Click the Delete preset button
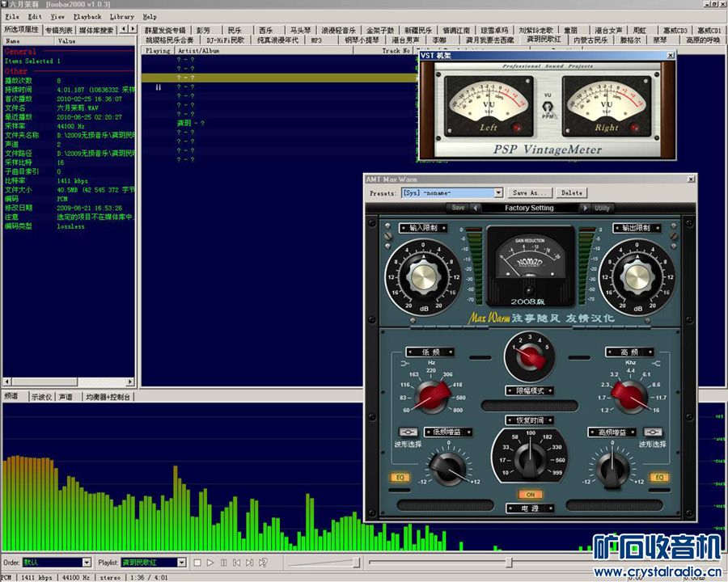The width and height of the screenshot is (728, 582). point(571,193)
